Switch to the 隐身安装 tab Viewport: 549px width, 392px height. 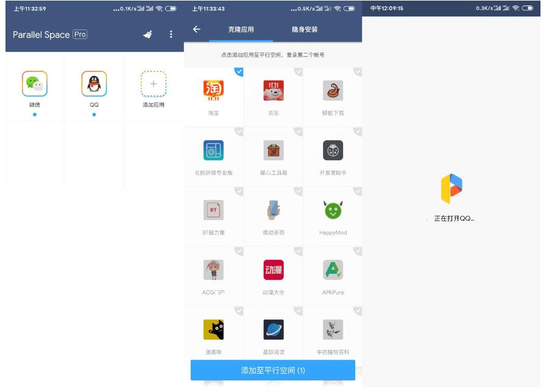[305, 29]
